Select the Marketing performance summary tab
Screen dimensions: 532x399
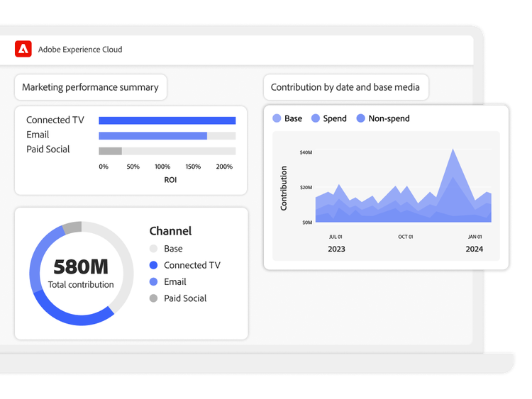(x=90, y=87)
